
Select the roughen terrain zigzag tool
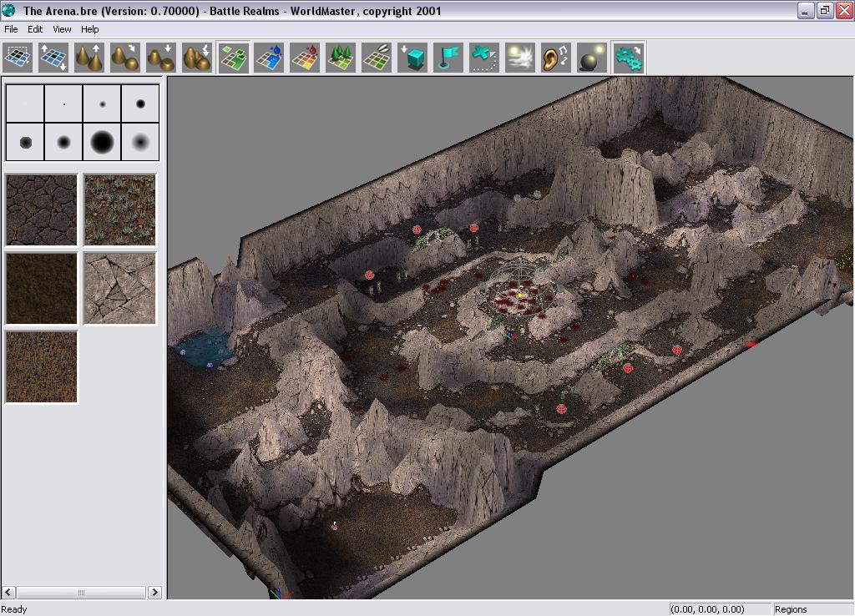197,58
